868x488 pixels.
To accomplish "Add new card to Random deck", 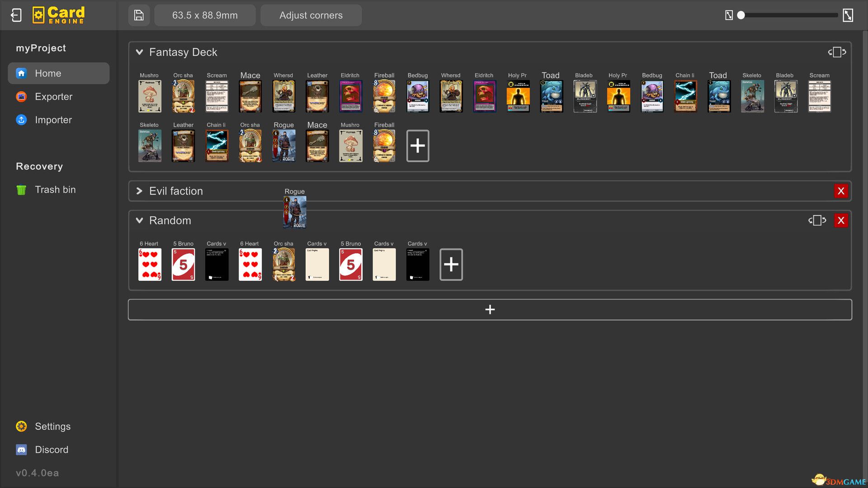I will 451,265.
